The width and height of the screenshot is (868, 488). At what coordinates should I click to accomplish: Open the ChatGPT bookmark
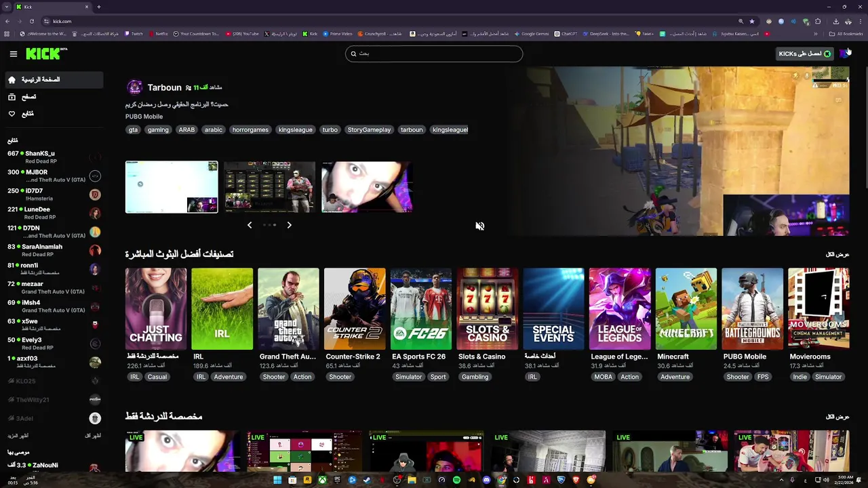click(x=566, y=34)
